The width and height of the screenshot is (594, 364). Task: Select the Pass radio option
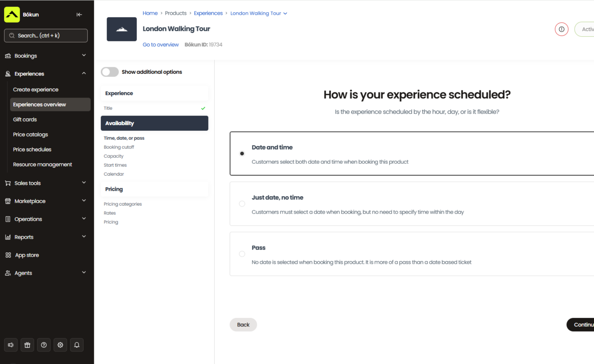coord(242,254)
